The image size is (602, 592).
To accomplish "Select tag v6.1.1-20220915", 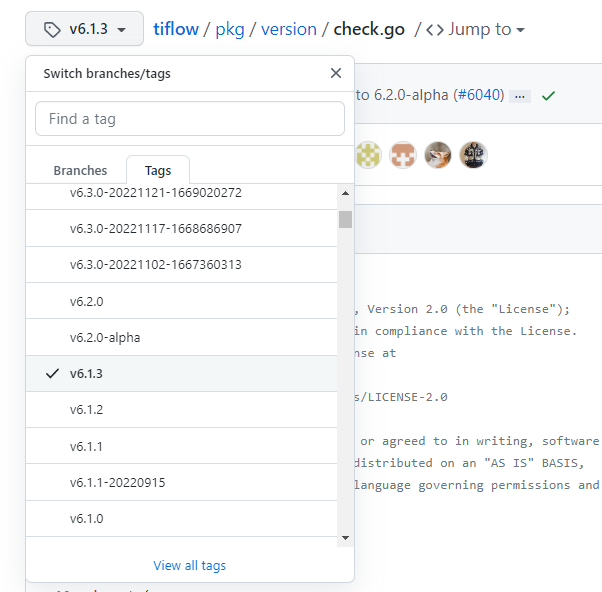I will point(117,482).
